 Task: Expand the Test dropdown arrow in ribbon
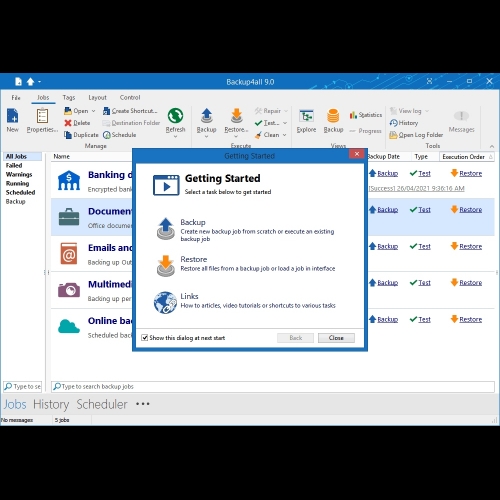pos(285,123)
